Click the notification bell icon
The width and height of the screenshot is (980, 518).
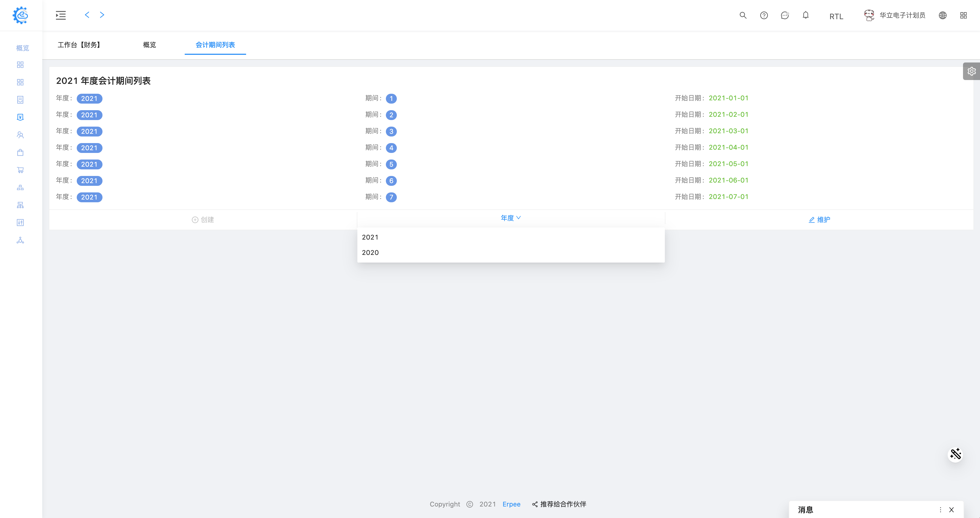[x=805, y=15]
